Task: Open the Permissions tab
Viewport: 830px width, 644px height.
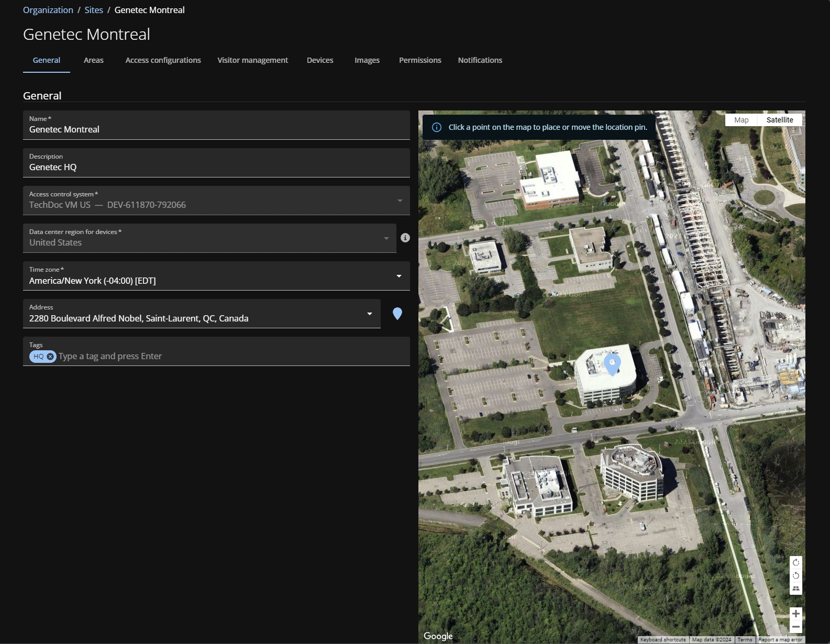Action: pyautogui.click(x=420, y=60)
